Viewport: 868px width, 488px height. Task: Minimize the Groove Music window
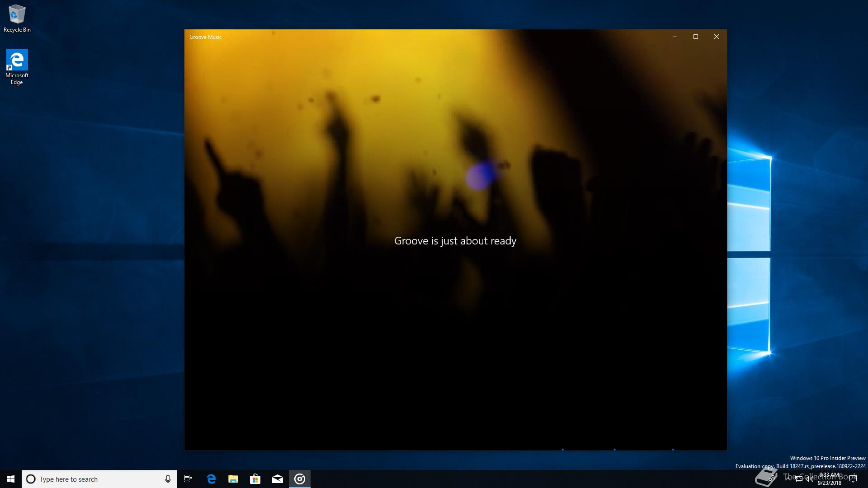pos(675,37)
